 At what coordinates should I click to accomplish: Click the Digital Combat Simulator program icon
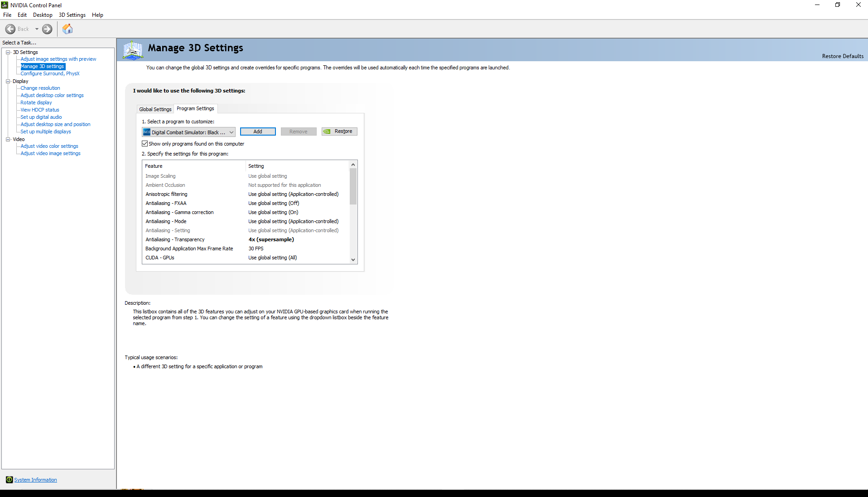[147, 132]
